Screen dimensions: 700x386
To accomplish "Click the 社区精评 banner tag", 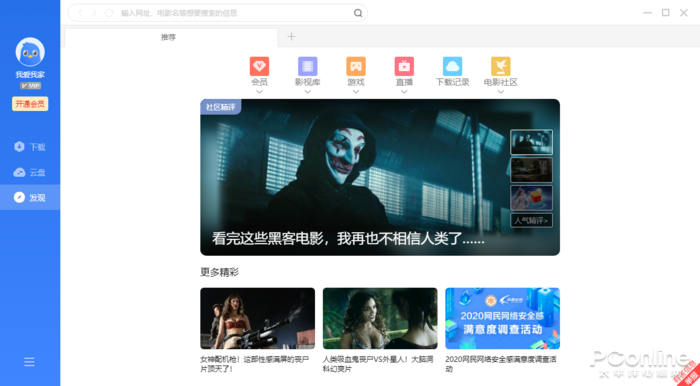I will pos(221,107).
